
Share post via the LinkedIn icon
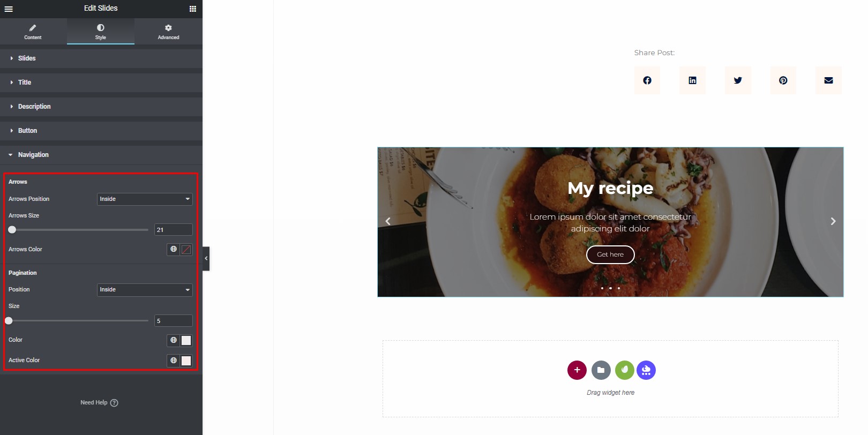[x=692, y=80]
